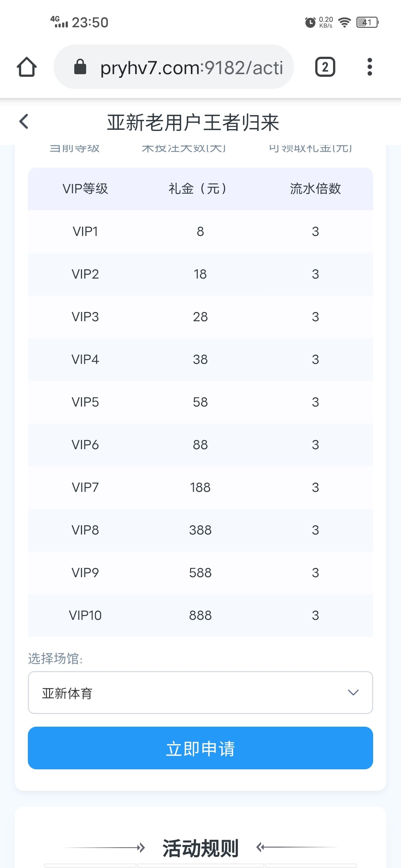Viewport: 401px width, 868px height.
Task: Open the browser tabs switcher
Action: (x=325, y=67)
